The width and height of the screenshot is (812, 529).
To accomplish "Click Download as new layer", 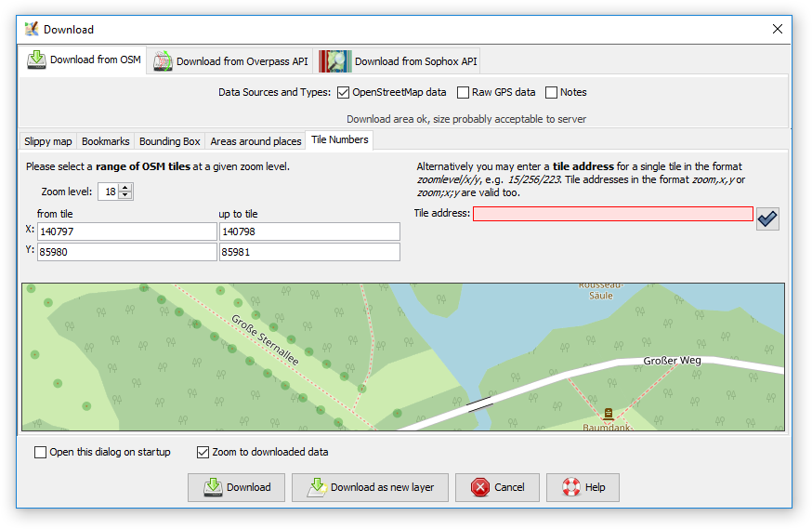I will click(x=370, y=487).
